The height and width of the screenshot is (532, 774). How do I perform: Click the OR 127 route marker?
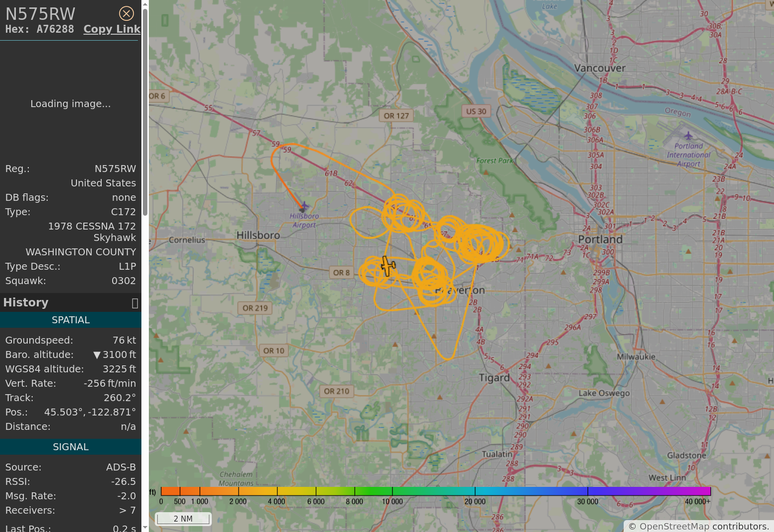click(396, 116)
